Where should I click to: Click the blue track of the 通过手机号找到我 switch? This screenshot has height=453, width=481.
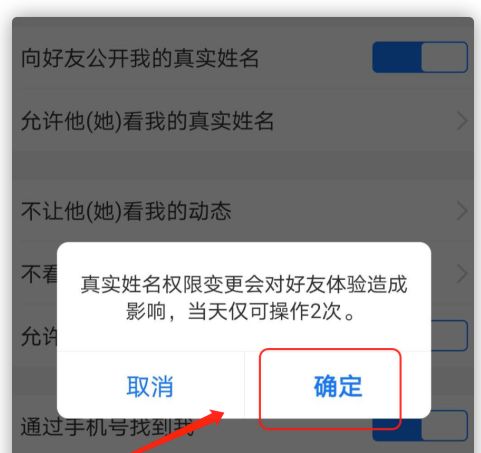coord(397,430)
